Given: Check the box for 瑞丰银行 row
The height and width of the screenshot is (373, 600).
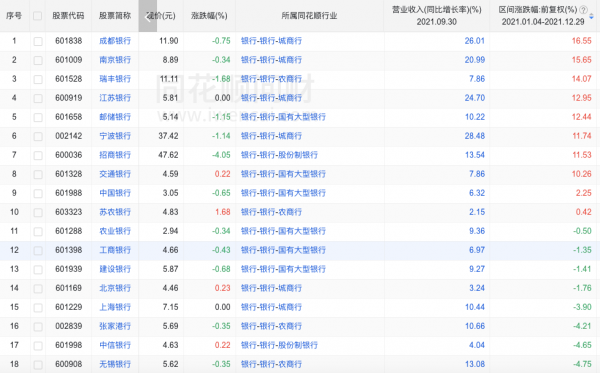Looking at the screenshot, I should pos(38,80).
